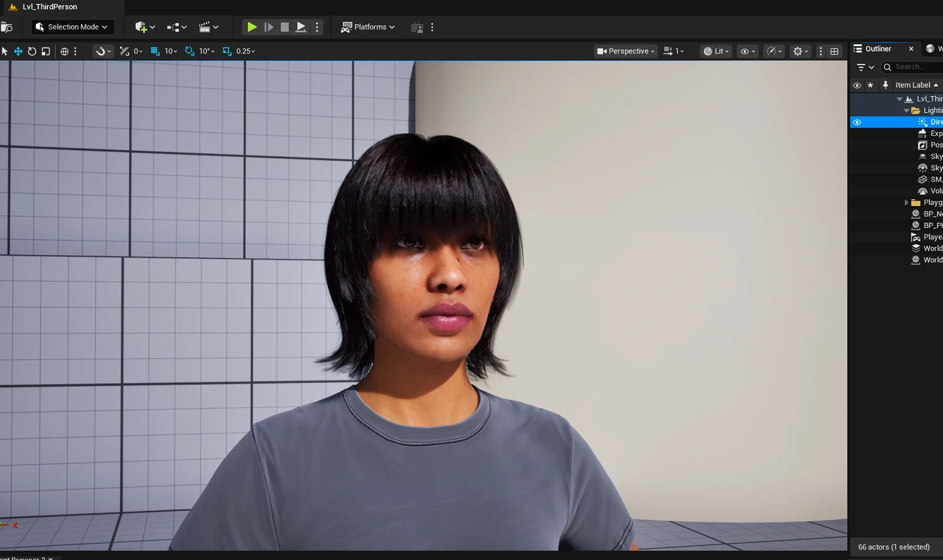Open the Perspective view dropdown
Screen dimensions: 943x560
point(626,51)
